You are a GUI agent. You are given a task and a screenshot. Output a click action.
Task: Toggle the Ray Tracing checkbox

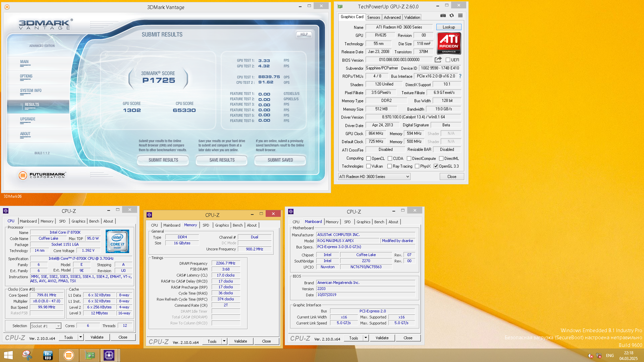(389, 166)
